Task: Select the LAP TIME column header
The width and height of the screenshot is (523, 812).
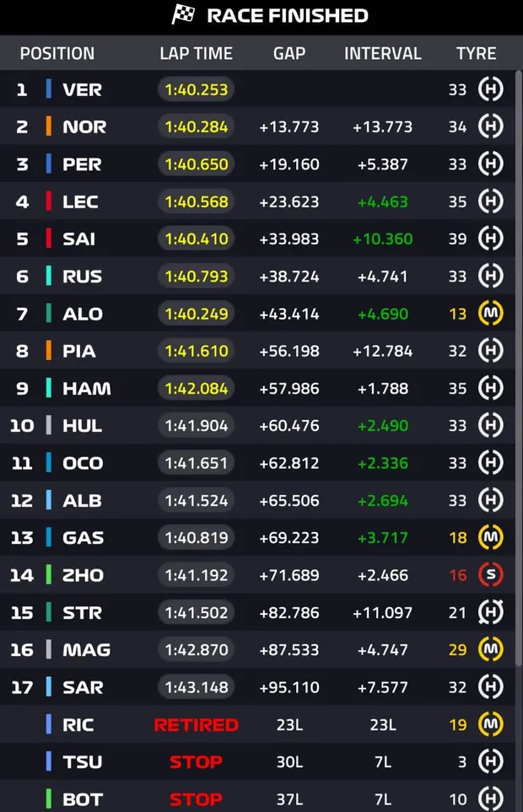Action: point(196,53)
